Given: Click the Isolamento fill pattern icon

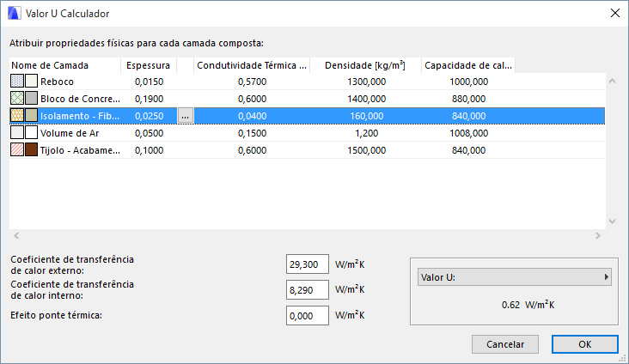Looking at the screenshot, I should click(x=17, y=115).
